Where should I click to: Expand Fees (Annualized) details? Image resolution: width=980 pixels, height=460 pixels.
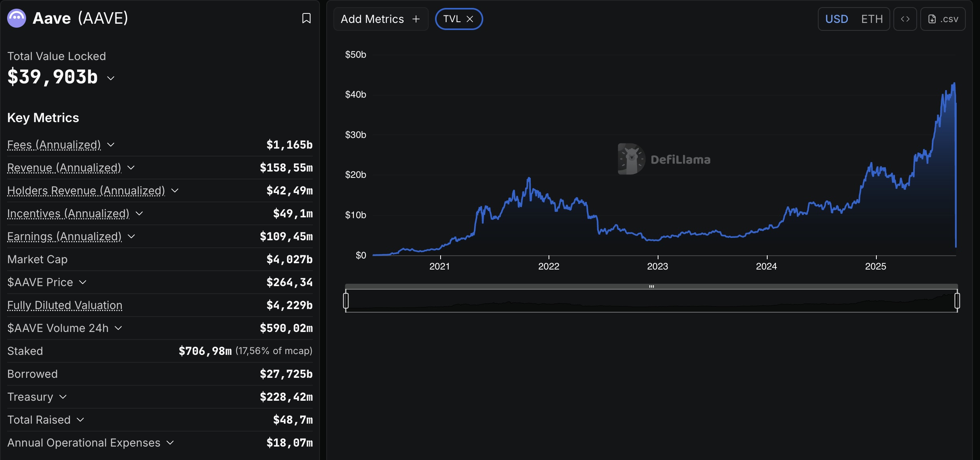[x=111, y=145]
